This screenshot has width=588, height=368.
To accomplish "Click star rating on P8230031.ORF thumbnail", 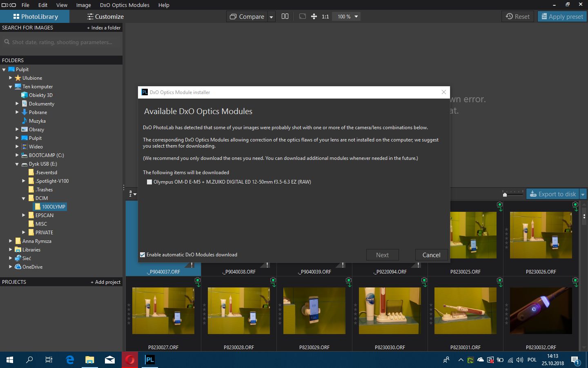I will coord(431,314).
